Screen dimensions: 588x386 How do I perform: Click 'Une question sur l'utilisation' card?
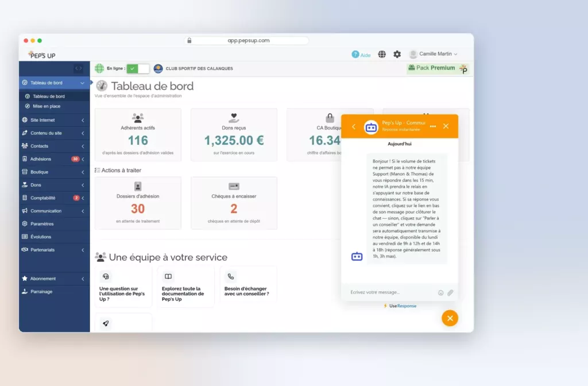(x=123, y=287)
